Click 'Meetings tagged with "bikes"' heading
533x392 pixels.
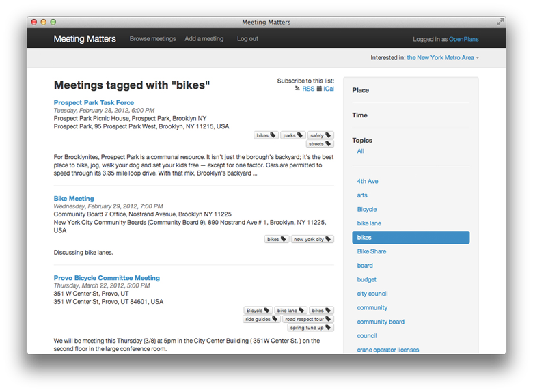point(132,85)
